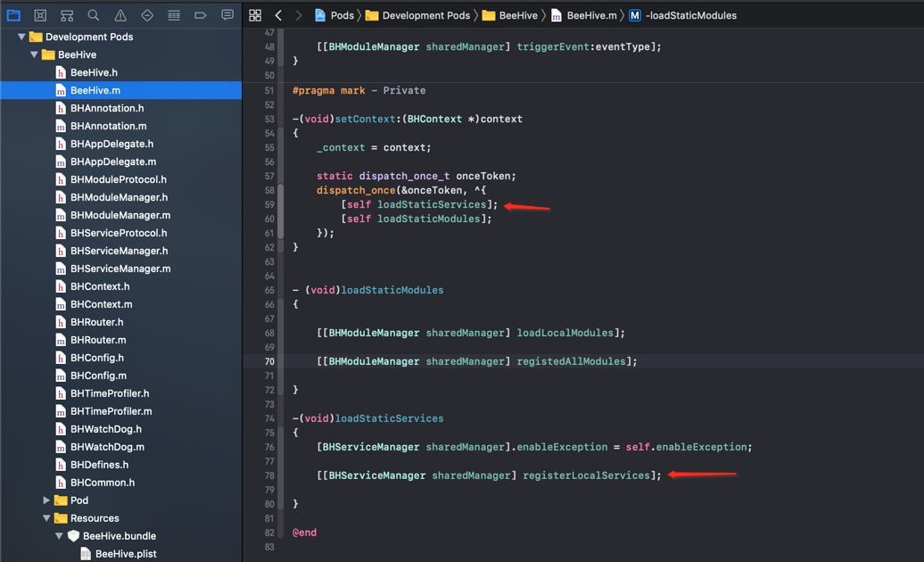Select BeeHive.m in the file tree
The width and height of the screenshot is (924, 562).
pos(120,90)
